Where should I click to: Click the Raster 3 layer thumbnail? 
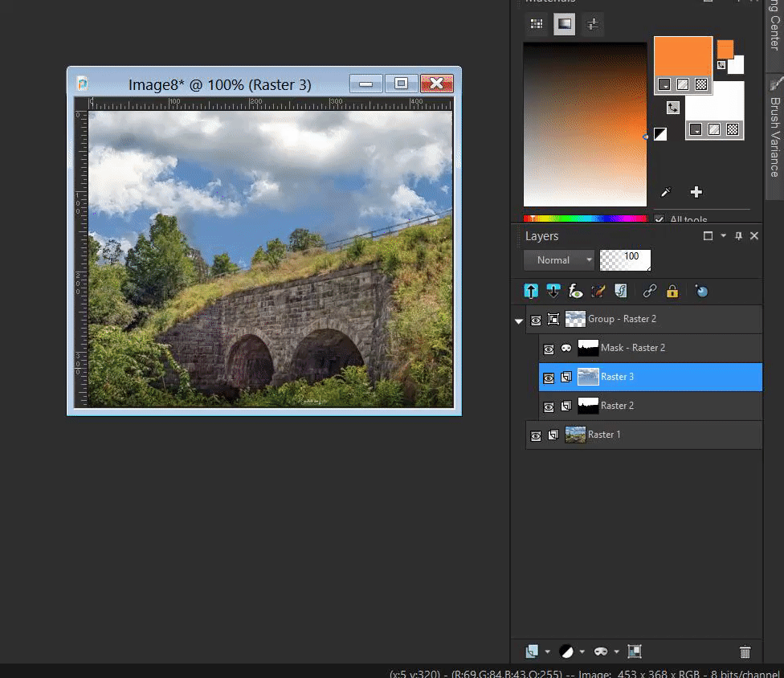point(588,377)
